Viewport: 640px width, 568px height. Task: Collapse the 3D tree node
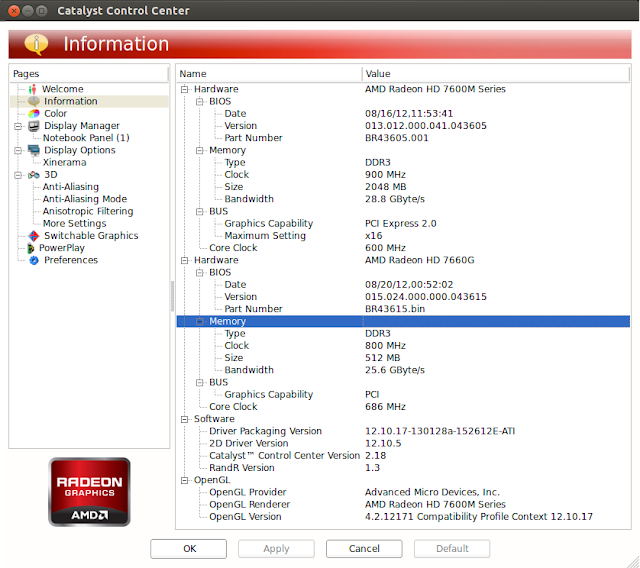pyautogui.click(x=18, y=175)
